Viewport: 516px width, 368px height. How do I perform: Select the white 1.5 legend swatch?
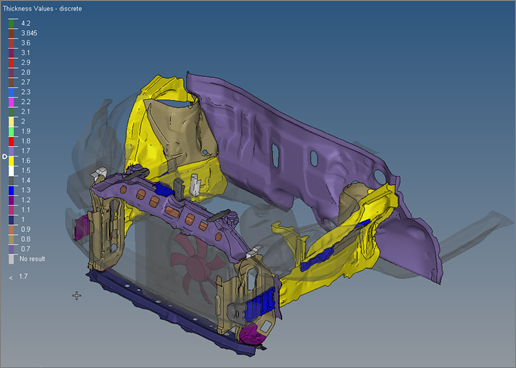[x=11, y=170]
